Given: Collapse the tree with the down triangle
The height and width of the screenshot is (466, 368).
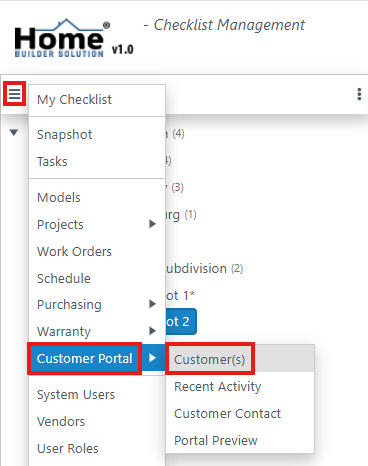Looking at the screenshot, I should pos(14,133).
